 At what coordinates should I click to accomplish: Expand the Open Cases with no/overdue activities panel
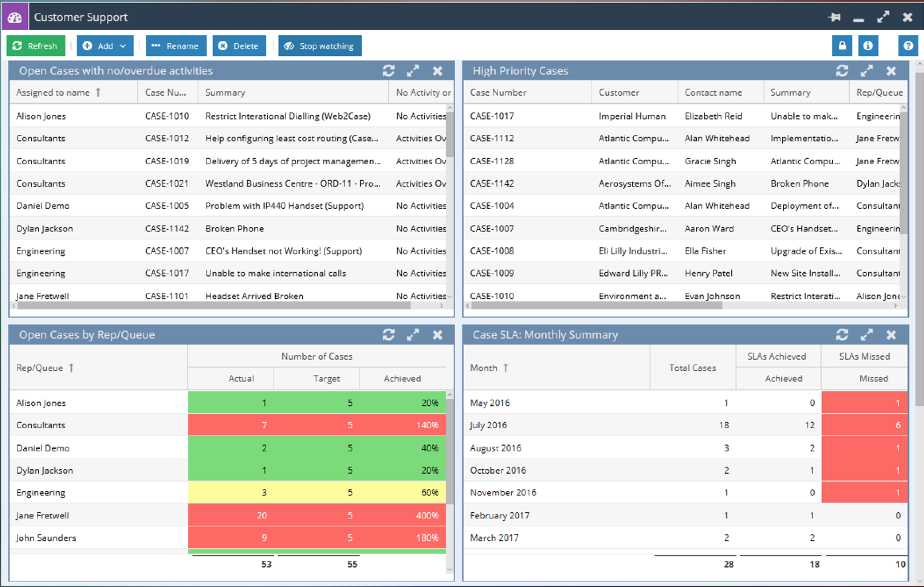point(413,71)
